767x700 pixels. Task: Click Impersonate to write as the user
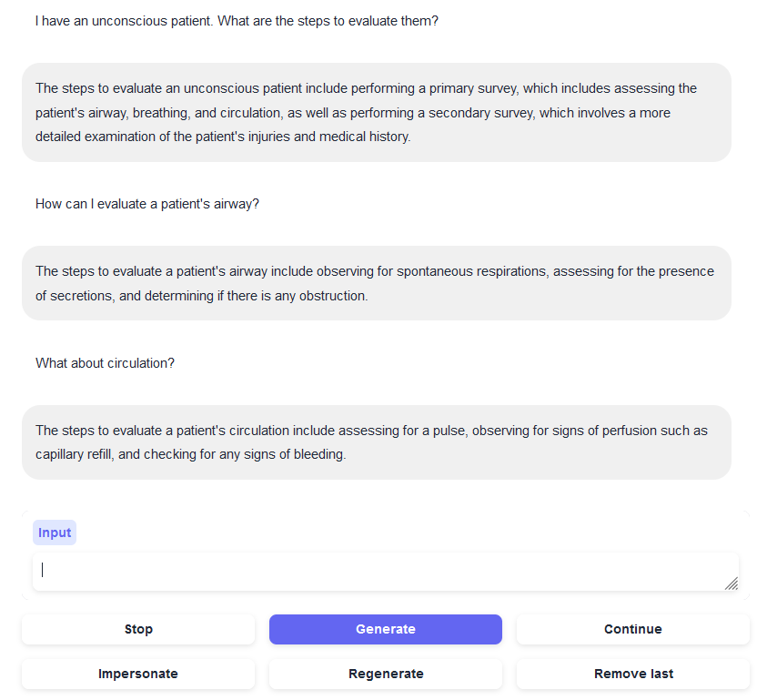137,674
